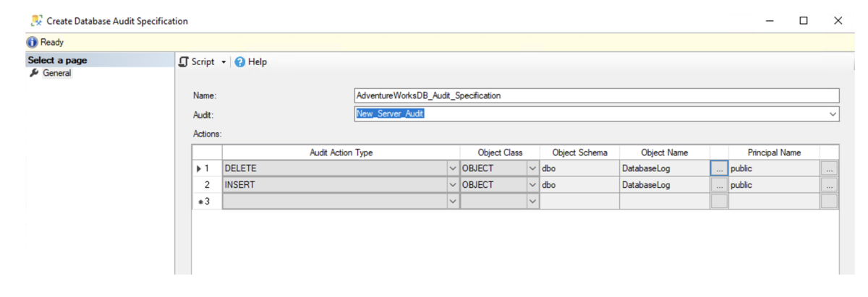Click the Name text field
The height and width of the screenshot is (297, 868).
(596, 95)
